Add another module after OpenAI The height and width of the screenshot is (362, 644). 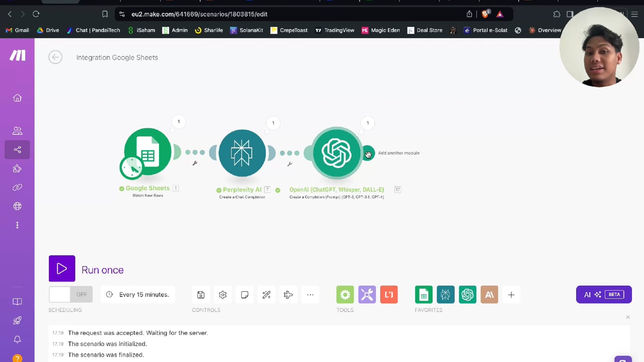tap(368, 153)
